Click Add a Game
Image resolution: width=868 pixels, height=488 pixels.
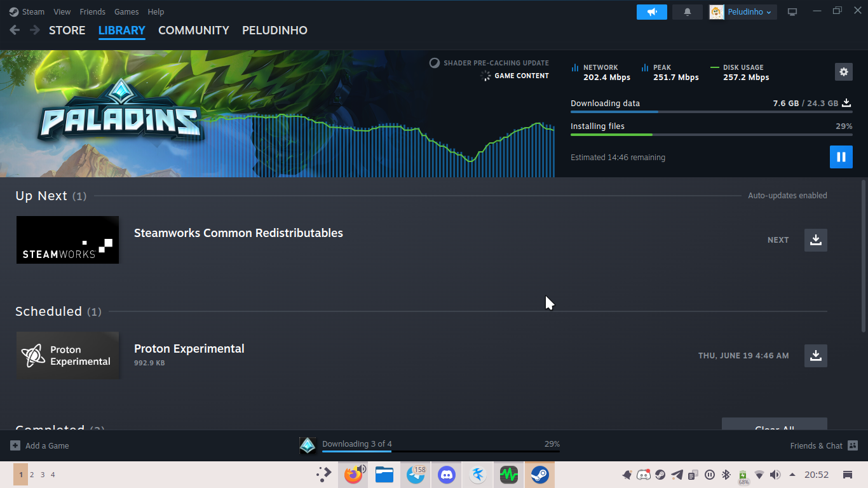pyautogui.click(x=39, y=446)
